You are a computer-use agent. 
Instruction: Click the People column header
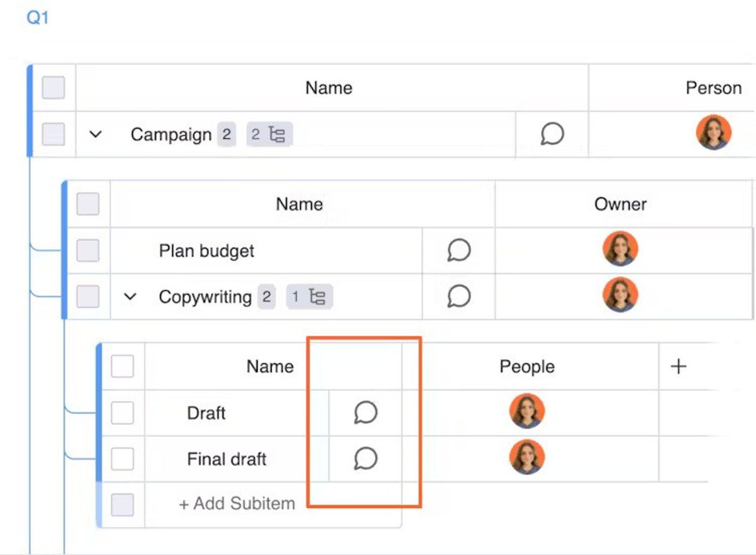(526, 367)
